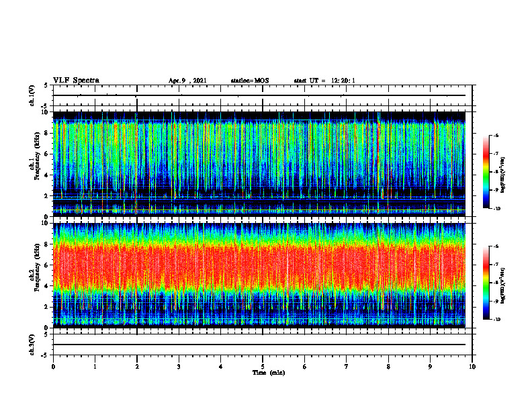Click time axis tick label "7"

pos(347,367)
